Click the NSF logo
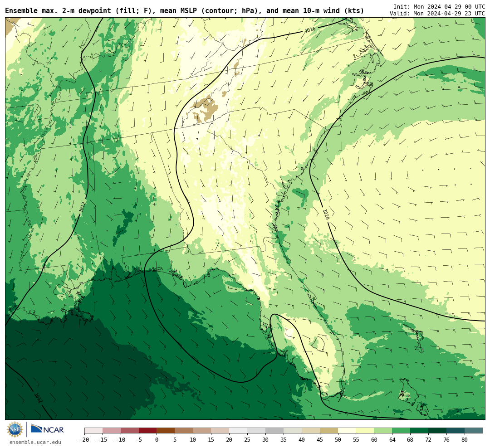Viewport: 490px width, 448px height. coord(15,429)
